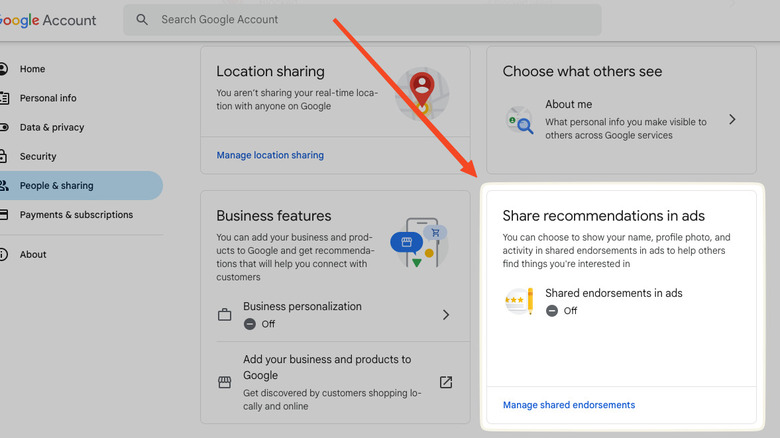The image size is (780, 438).
Task: Click the Payments & subscriptions card icon
Action: pos(4,215)
